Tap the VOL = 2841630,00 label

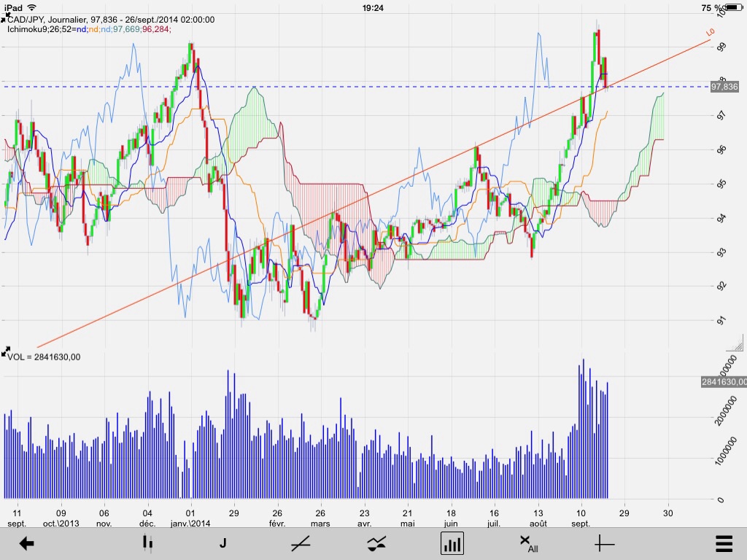(44, 357)
